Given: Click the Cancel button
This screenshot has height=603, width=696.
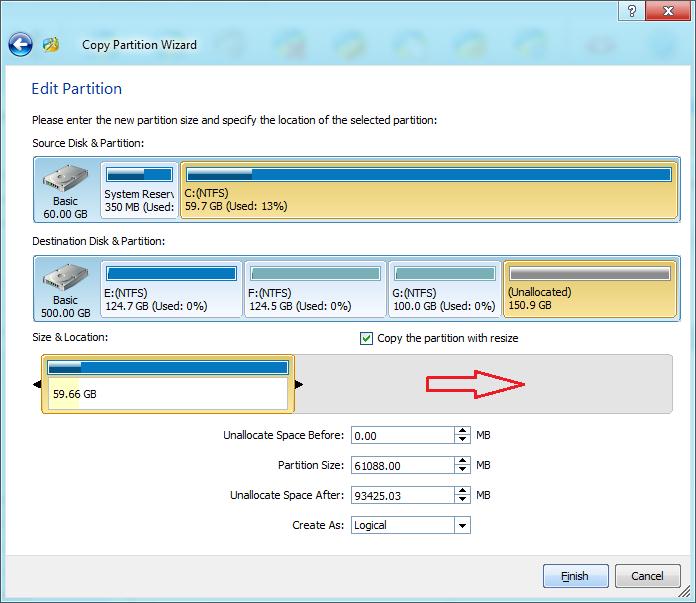Looking at the screenshot, I should click(647, 576).
